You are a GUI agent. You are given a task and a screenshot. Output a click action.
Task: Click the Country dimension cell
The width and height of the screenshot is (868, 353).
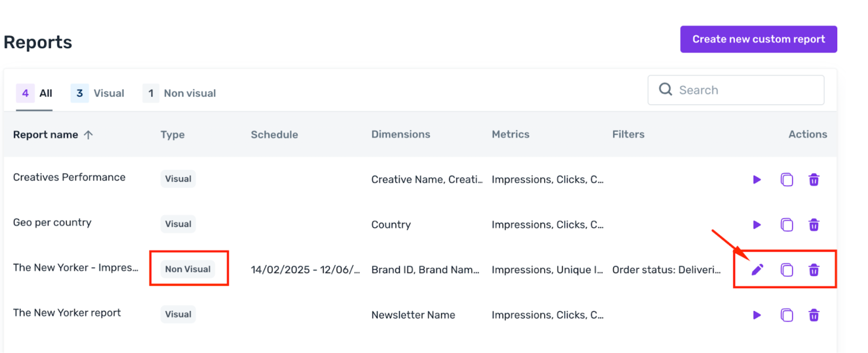(x=391, y=225)
